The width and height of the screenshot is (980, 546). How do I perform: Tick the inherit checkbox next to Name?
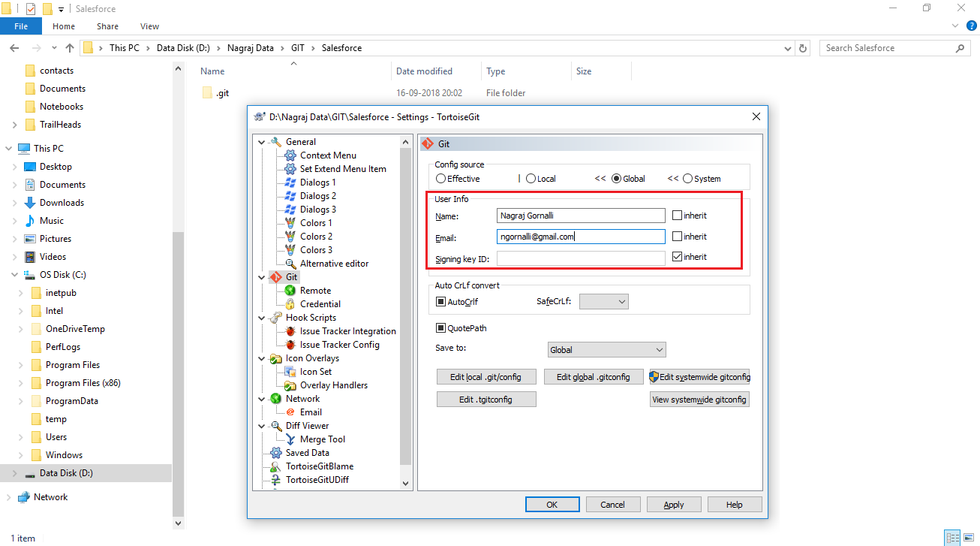[x=677, y=216]
